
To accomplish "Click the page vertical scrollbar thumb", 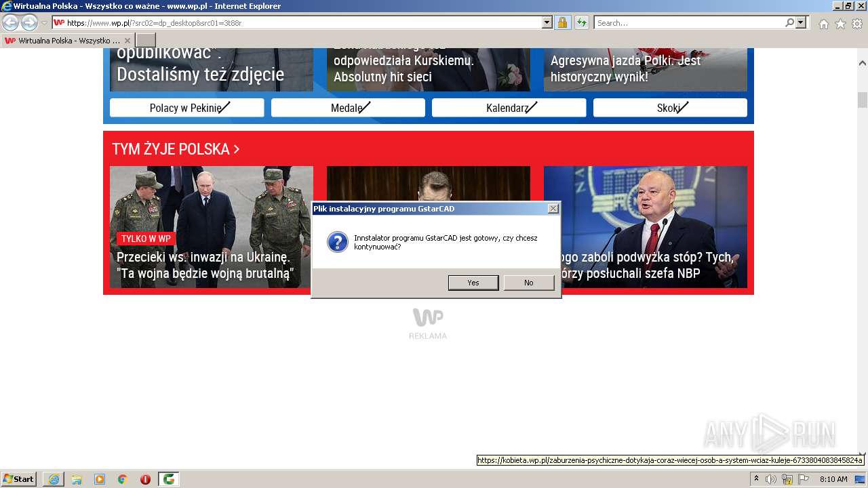I will [x=863, y=100].
